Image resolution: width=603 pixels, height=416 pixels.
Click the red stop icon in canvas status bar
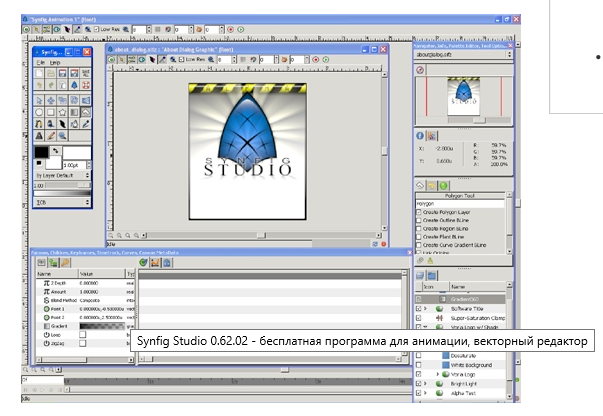[x=383, y=244]
